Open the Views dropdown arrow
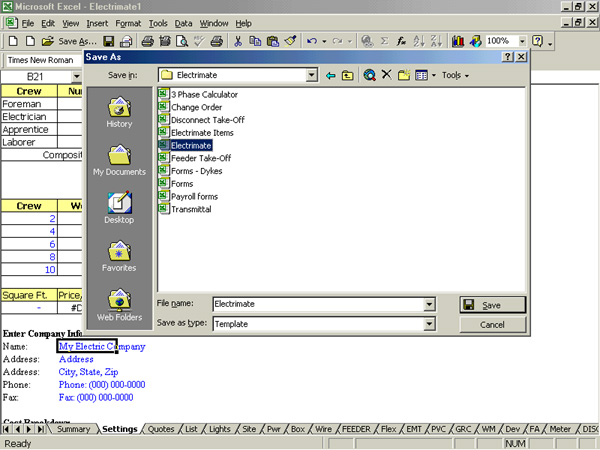Image resolution: width=600 pixels, height=450 pixels. coord(434,75)
